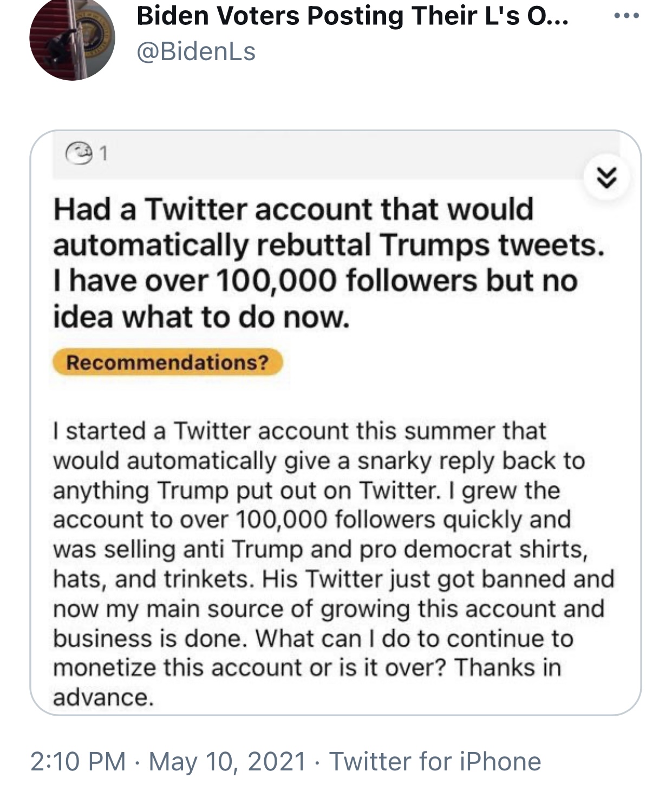Open the embedded Reddit post image
The height and width of the screenshot is (791, 672).
coord(336,423)
